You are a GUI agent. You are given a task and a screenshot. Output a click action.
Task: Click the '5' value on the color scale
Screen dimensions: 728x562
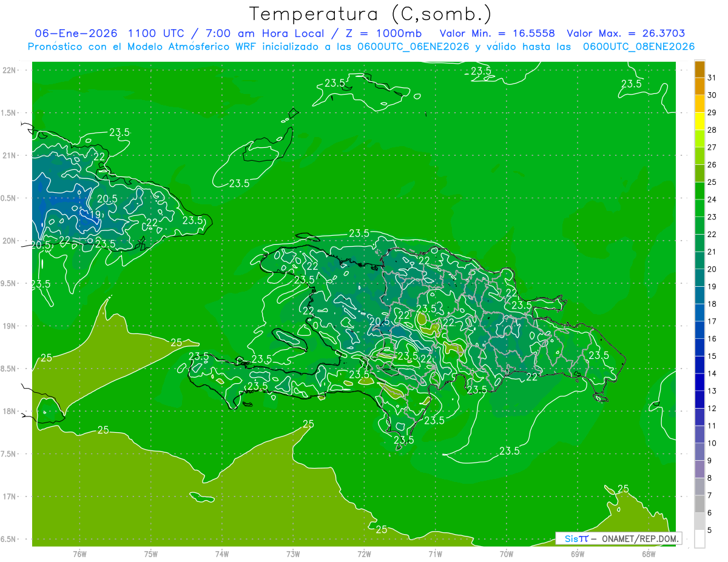(710, 530)
